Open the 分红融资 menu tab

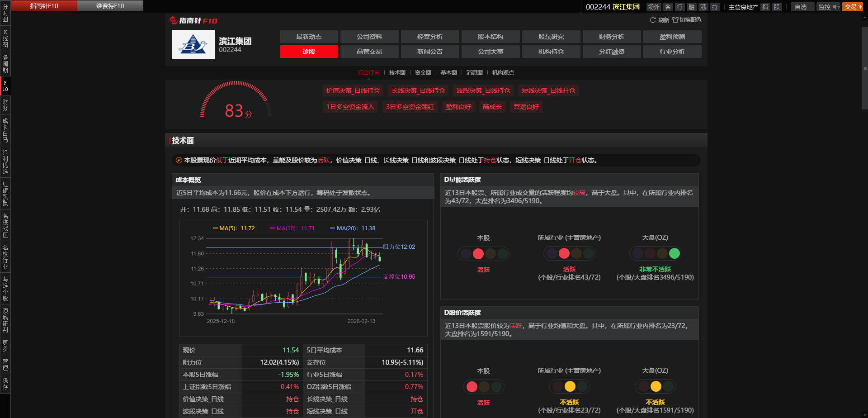(612, 52)
